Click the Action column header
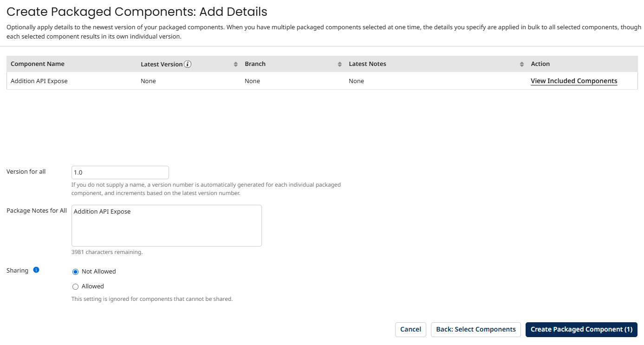 pos(540,64)
